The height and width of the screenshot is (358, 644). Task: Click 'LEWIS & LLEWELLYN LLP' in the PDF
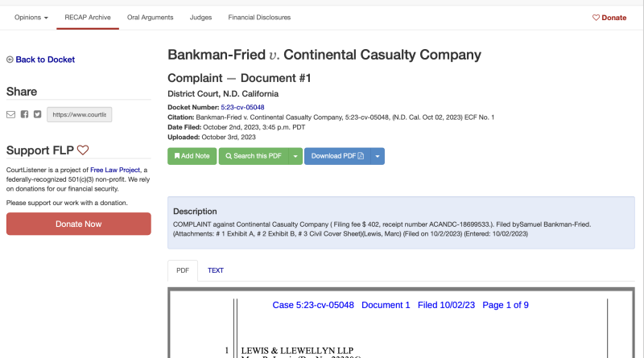297,351
